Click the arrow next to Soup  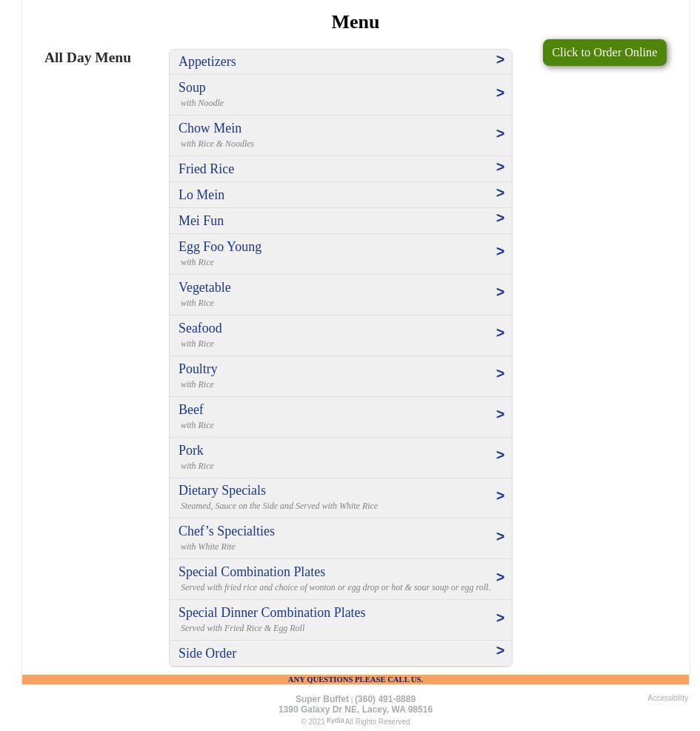tap(500, 93)
